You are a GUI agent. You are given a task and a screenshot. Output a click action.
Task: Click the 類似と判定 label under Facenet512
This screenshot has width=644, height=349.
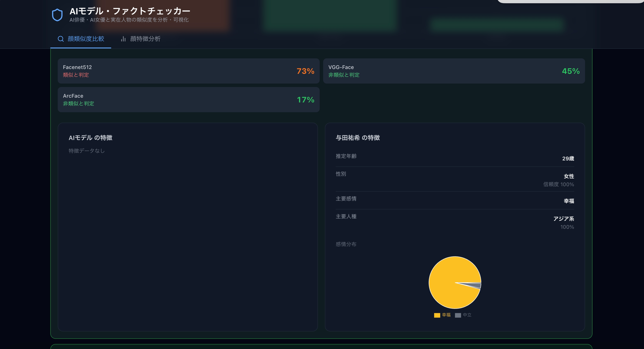(x=76, y=75)
